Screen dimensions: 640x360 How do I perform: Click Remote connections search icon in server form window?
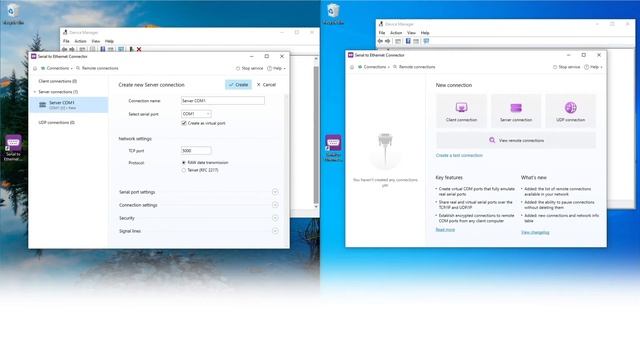coord(78,68)
